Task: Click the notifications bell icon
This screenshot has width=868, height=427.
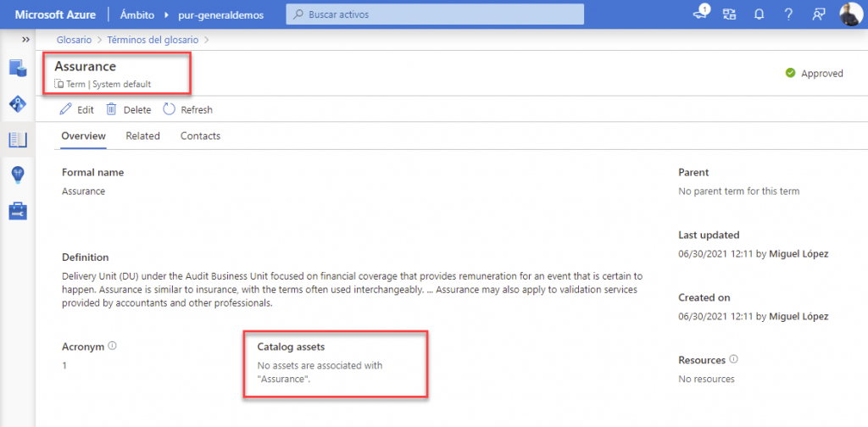Action: [x=759, y=14]
